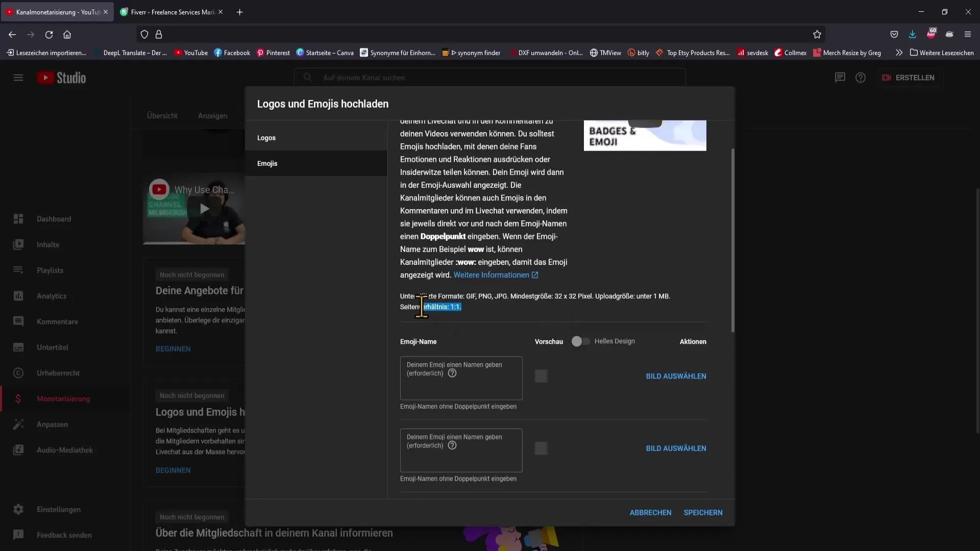The height and width of the screenshot is (551, 980).
Task: Click the visibility toggle for preview
Action: [x=579, y=341]
